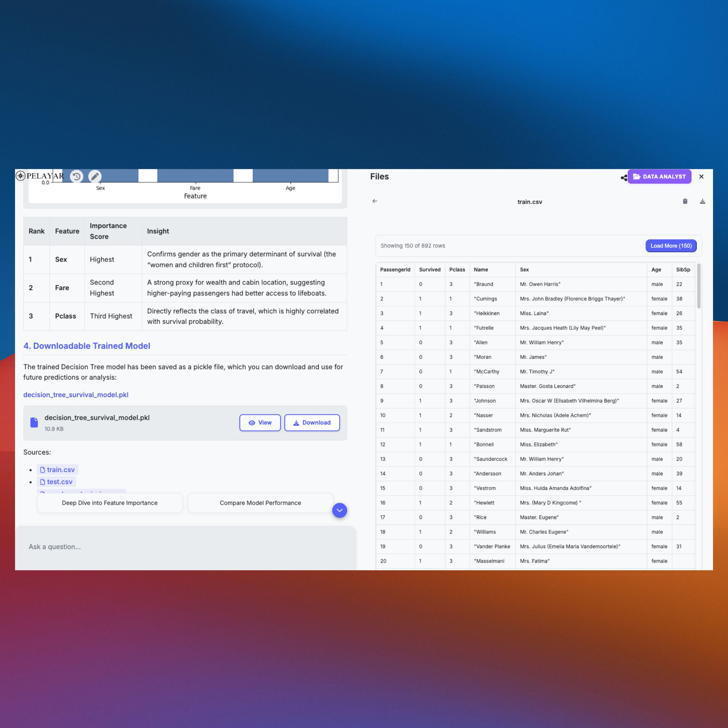Screen dimensions: 728x728
Task: Click the share icon in the Files panel
Action: (624, 177)
